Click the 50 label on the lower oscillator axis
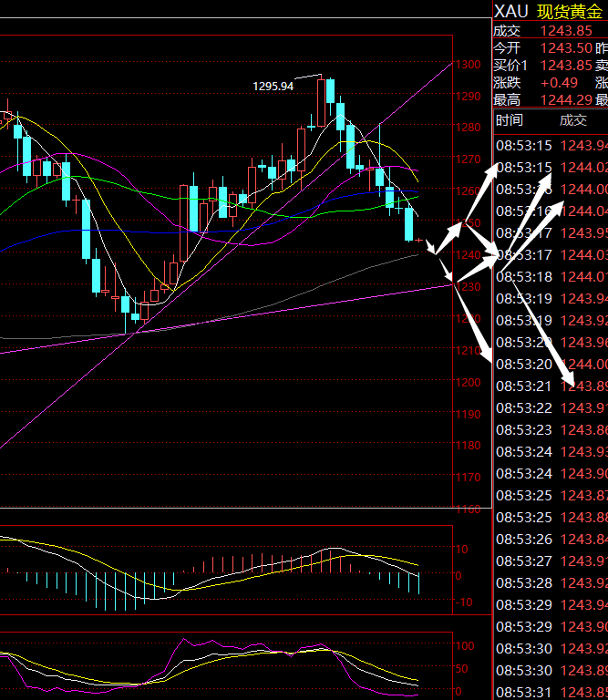 462,669
